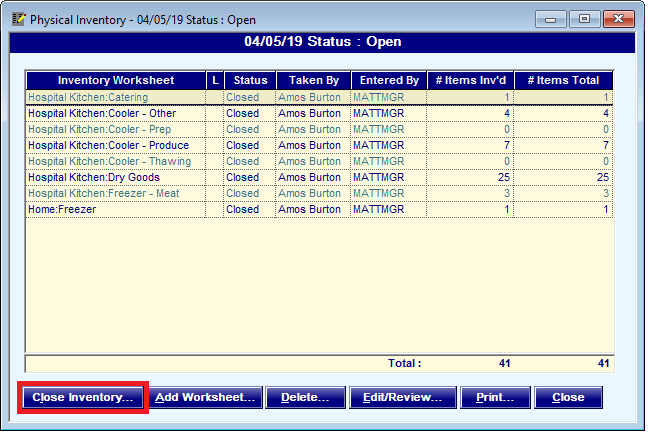Click the Entered By column header
The image size is (648, 433).
388,80
